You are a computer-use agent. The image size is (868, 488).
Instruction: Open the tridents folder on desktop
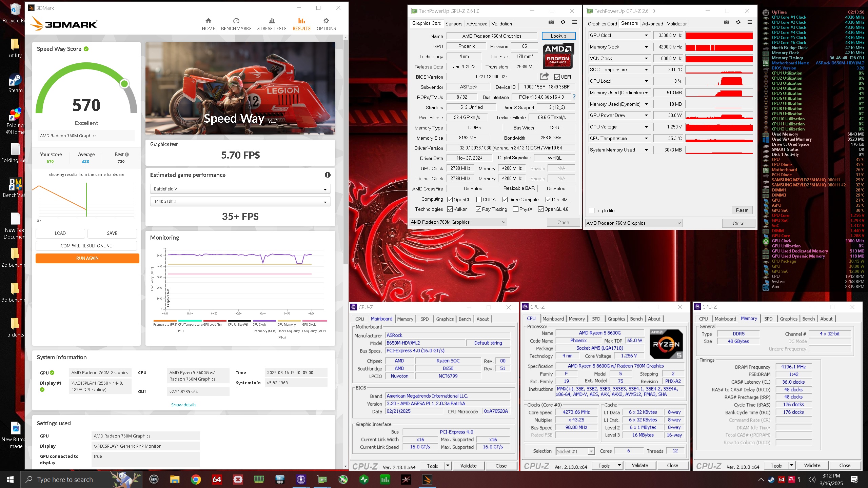(15, 327)
